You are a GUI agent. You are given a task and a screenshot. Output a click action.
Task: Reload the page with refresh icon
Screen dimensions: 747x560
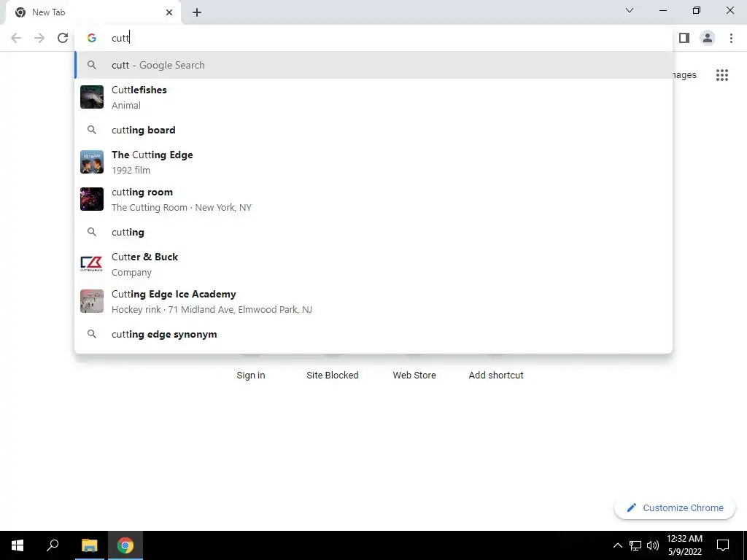(63, 38)
